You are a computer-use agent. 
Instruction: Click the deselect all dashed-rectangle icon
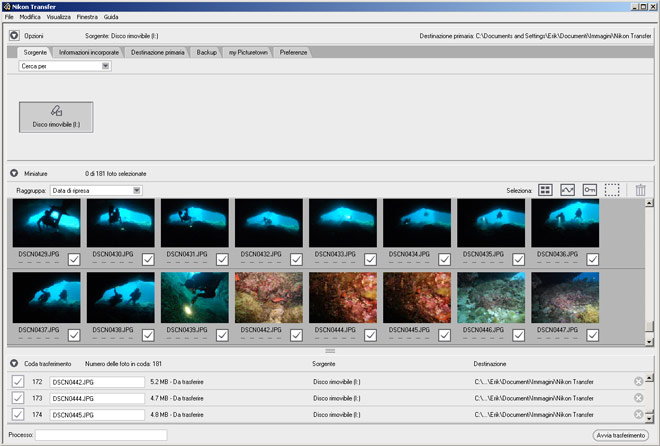click(x=613, y=190)
